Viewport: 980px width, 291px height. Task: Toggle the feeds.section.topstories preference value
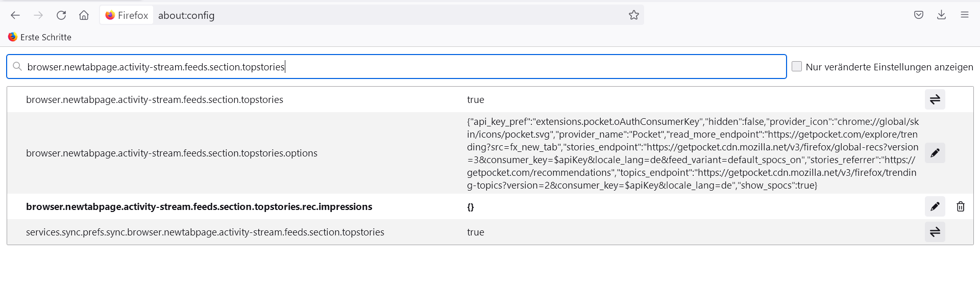935,99
